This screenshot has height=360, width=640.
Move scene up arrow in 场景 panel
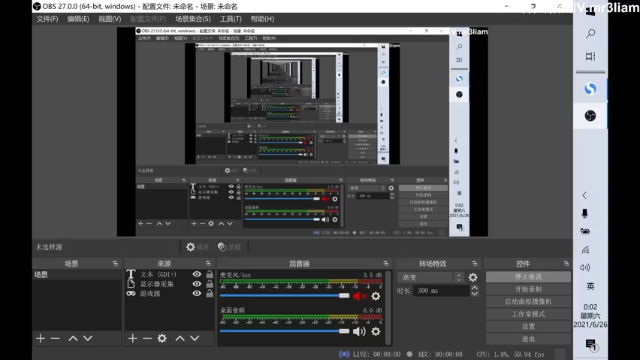point(73,338)
